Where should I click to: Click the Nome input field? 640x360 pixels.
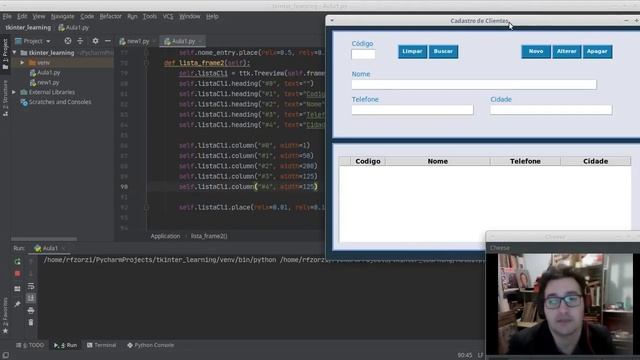[x=474, y=84]
